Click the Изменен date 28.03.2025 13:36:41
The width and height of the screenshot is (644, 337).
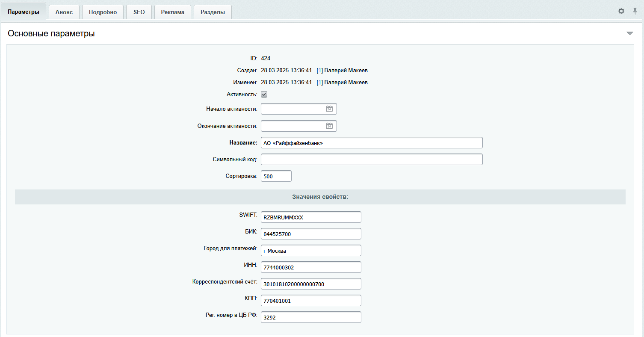(x=287, y=82)
